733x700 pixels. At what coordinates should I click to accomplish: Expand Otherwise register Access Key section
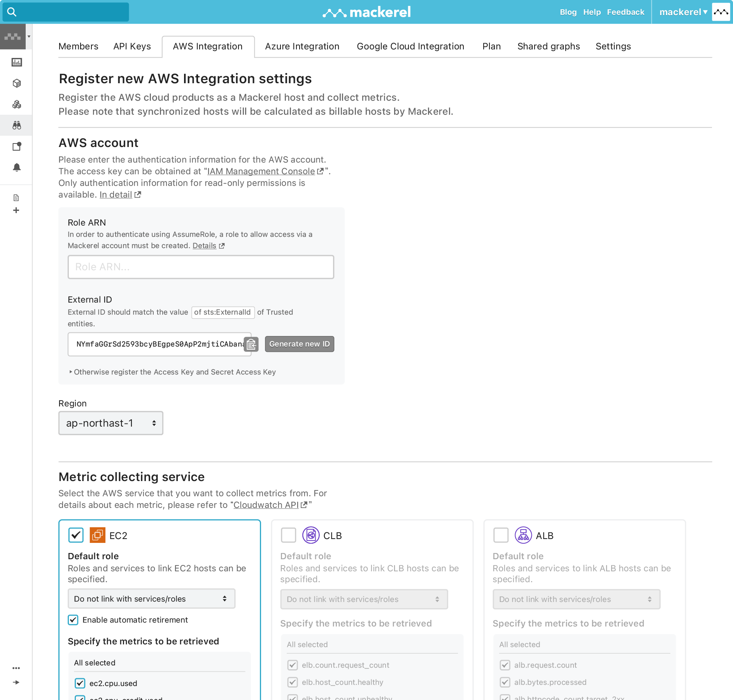pos(174,372)
